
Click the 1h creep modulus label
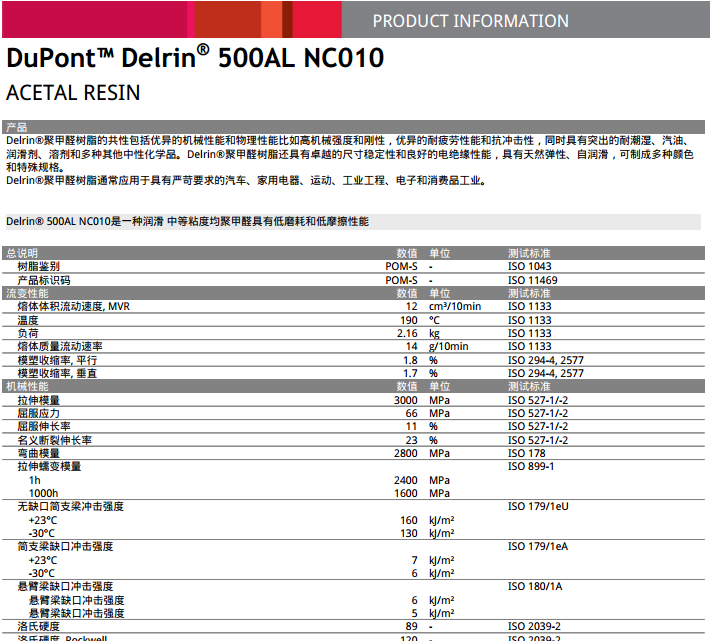point(35,480)
